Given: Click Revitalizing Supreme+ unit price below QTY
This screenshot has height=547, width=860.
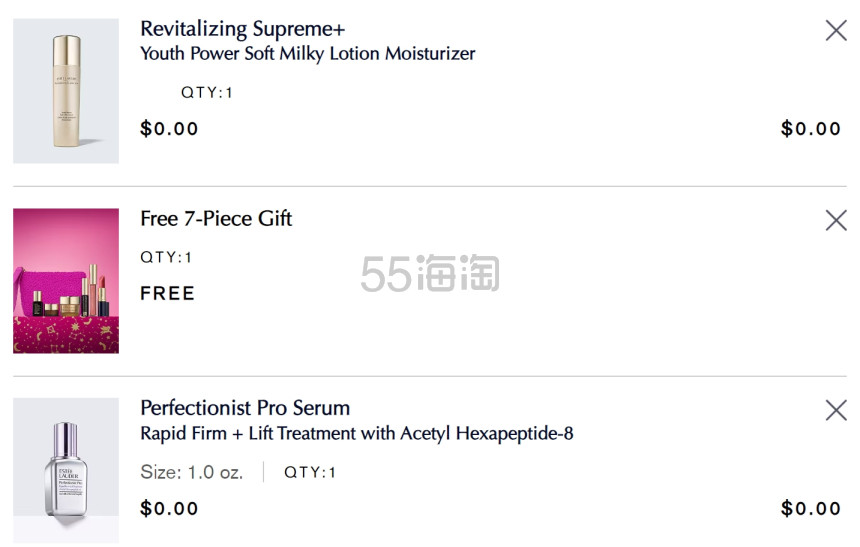Looking at the screenshot, I should (x=169, y=128).
